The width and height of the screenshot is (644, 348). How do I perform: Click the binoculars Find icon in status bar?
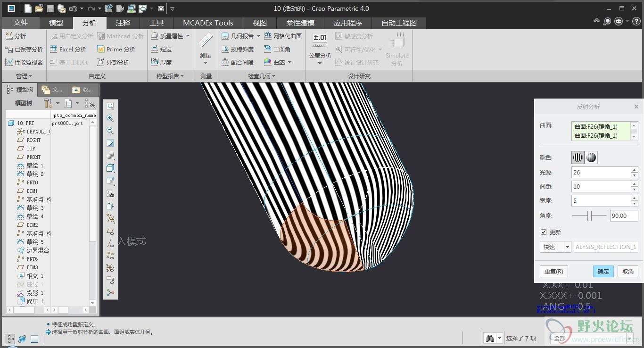[490, 338]
